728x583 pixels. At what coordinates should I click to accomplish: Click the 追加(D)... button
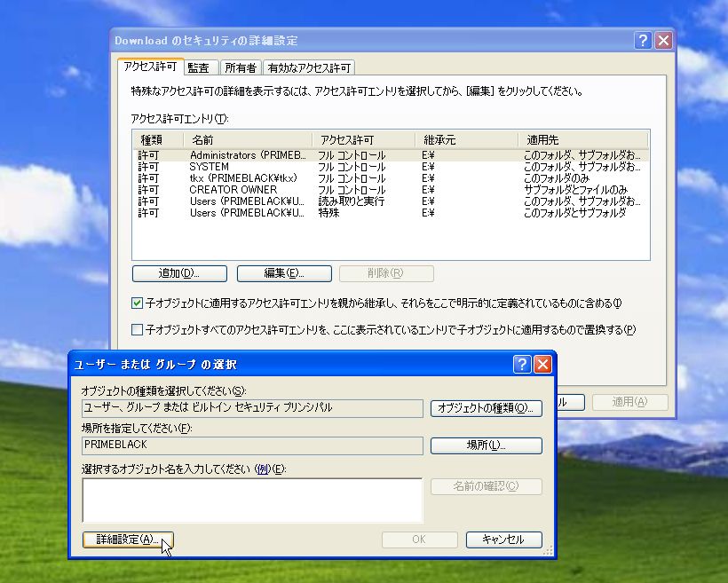click(179, 273)
